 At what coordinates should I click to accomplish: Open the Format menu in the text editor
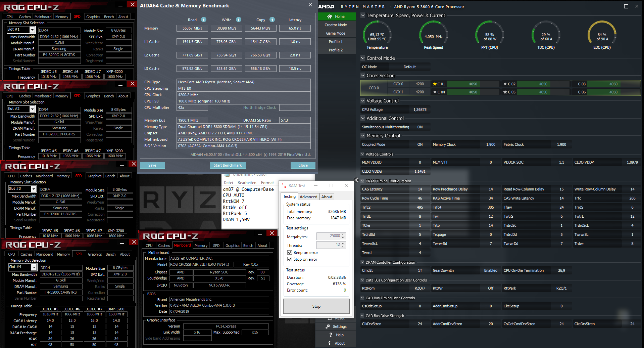[267, 183]
